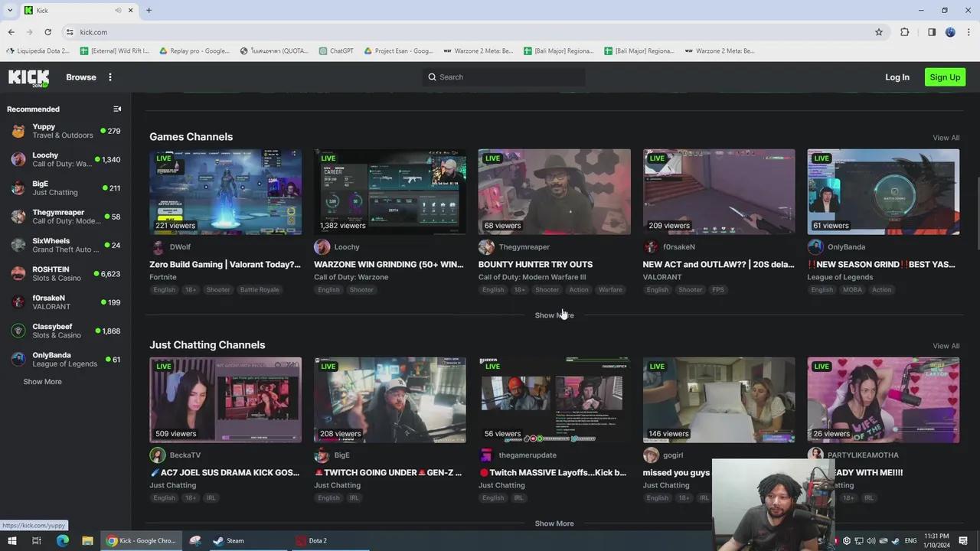Click the search magnifier icon
This screenshot has width=980, height=551.
pos(433,77)
